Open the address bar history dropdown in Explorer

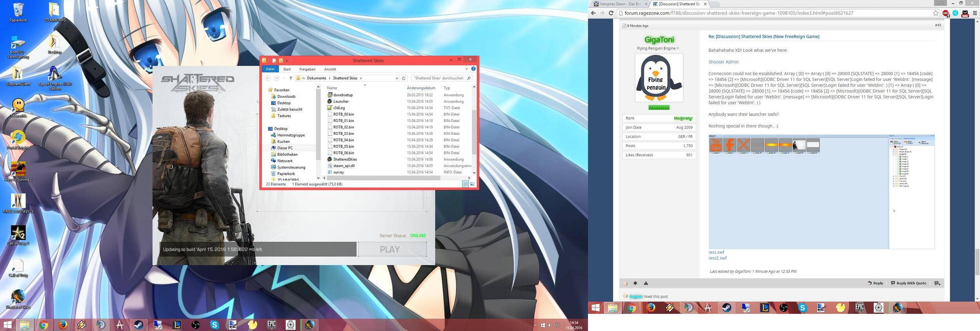[397, 78]
